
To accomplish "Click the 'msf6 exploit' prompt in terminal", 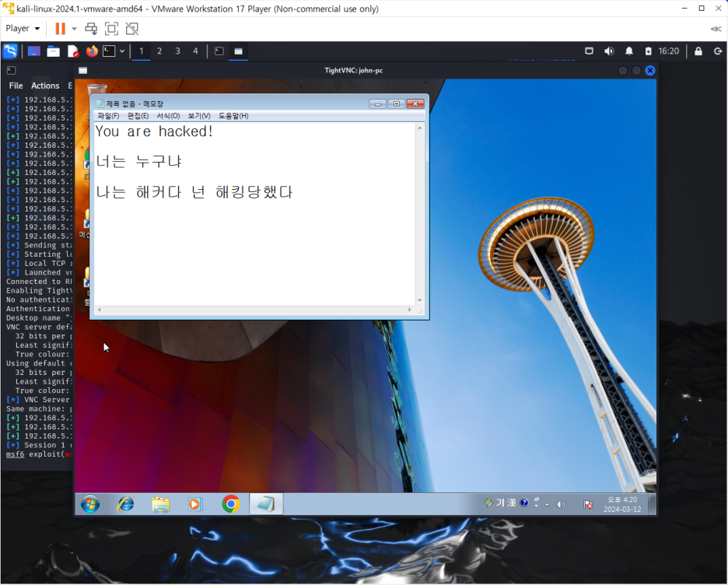I will tap(39, 454).
